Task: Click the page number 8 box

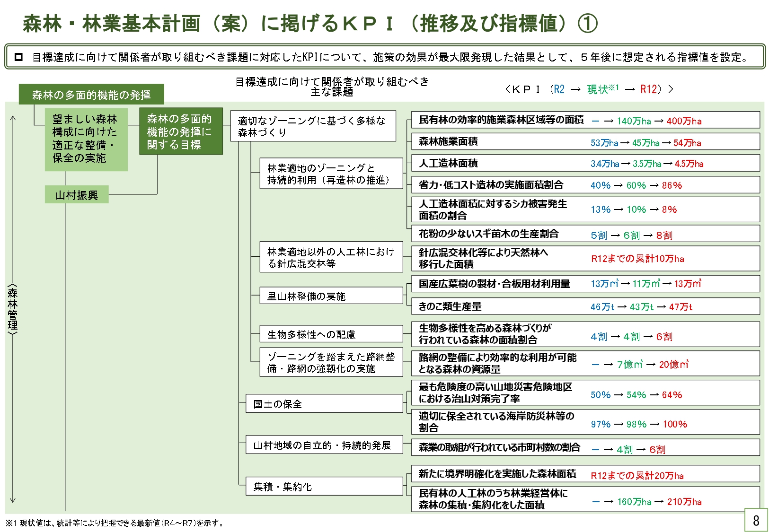Action: pos(756,520)
